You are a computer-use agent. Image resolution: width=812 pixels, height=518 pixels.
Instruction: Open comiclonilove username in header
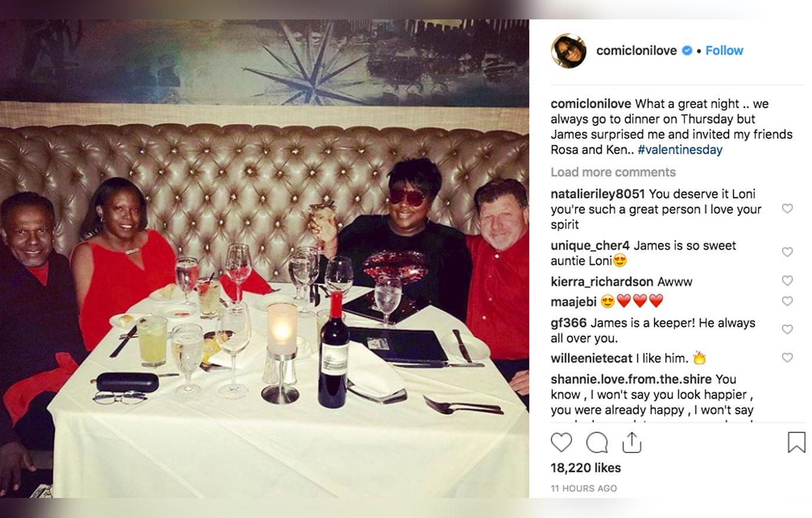[x=637, y=51]
